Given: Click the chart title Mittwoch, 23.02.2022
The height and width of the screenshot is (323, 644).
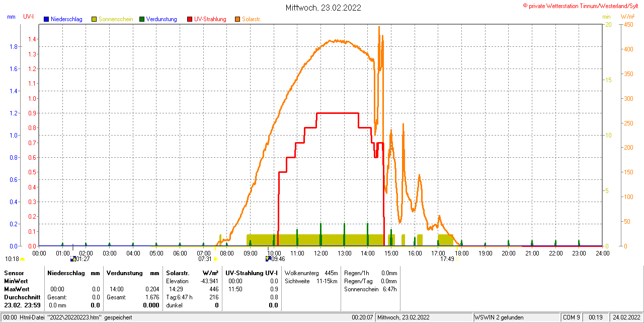Looking at the screenshot, I should (x=323, y=8).
